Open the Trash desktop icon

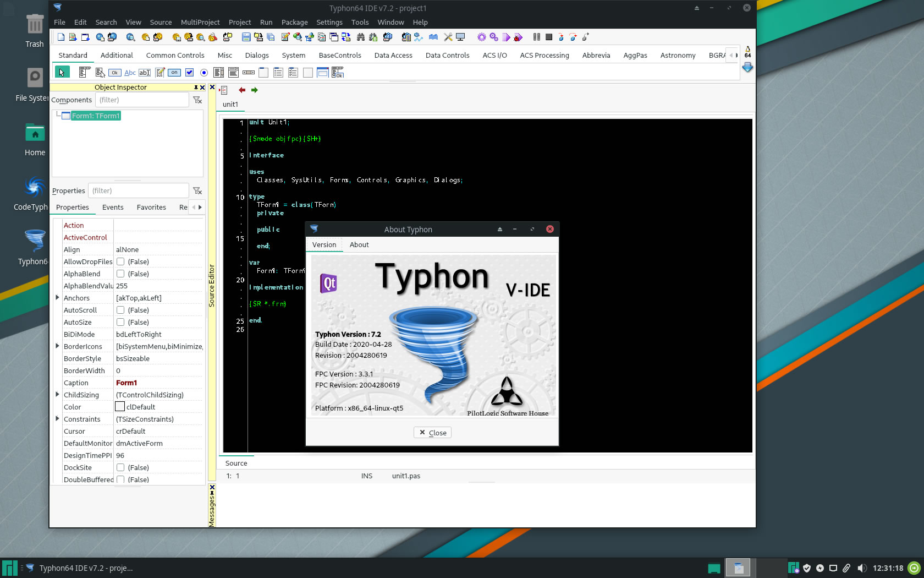[35, 30]
